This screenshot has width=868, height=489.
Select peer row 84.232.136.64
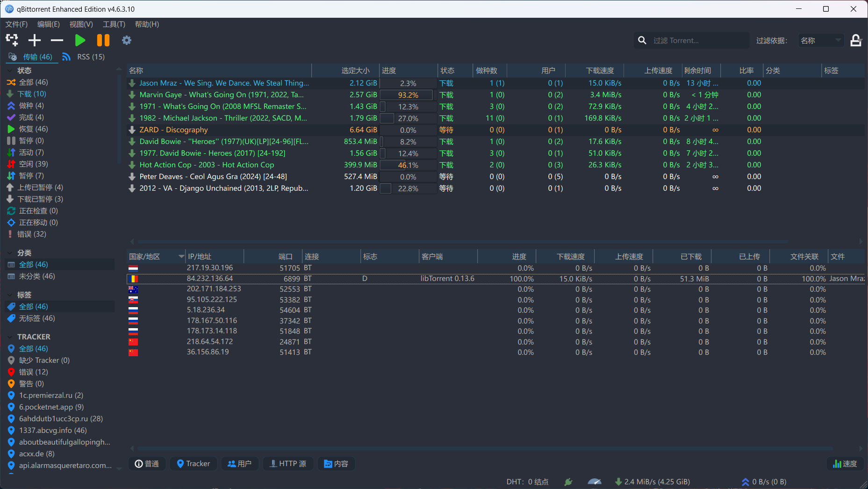coord(496,279)
